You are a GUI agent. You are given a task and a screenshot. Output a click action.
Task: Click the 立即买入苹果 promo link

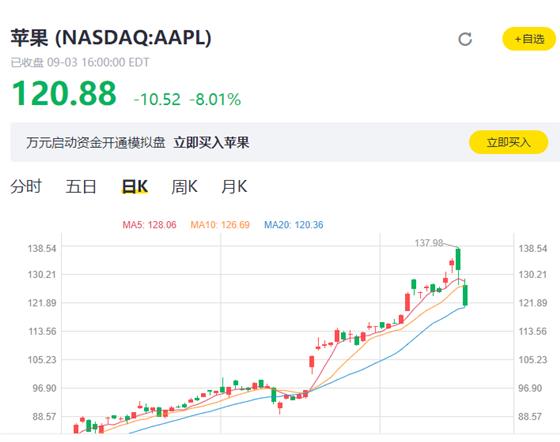click(211, 143)
